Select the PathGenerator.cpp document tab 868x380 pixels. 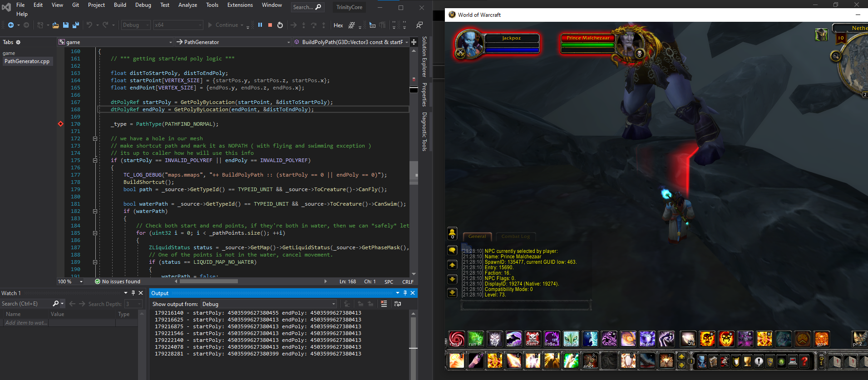pyautogui.click(x=27, y=61)
